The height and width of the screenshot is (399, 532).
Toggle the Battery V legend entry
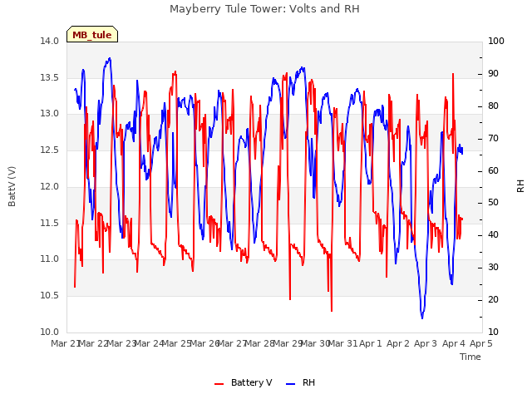(x=243, y=382)
